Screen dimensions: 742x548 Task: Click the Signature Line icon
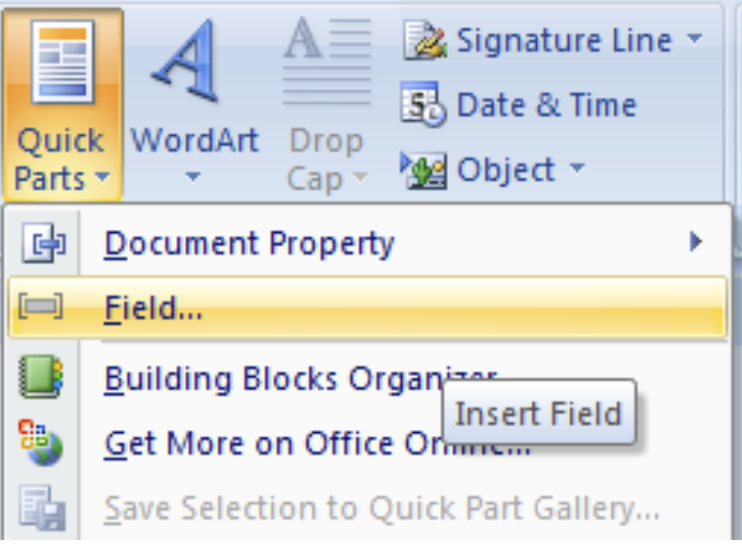pyautogui.click(x=424, y=40)
